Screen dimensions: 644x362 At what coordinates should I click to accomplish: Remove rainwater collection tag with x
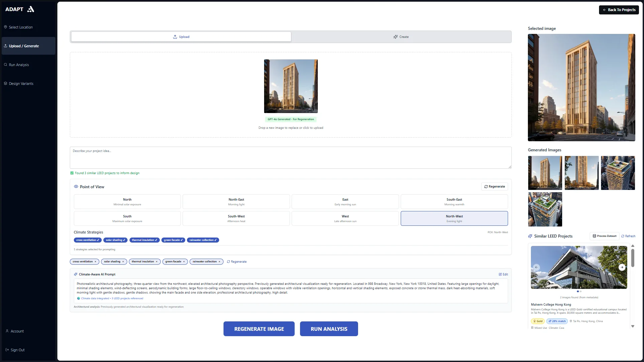pyautogui.click(x=219, y=262)
